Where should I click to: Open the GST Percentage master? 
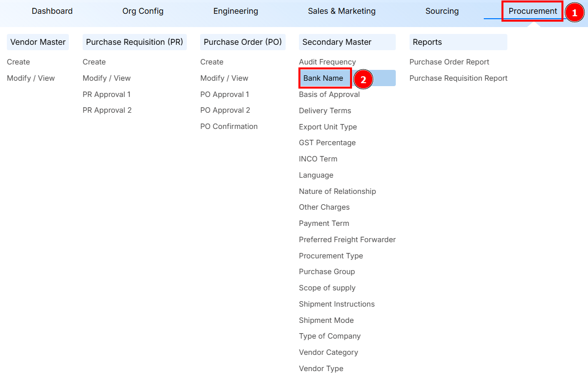327,143
